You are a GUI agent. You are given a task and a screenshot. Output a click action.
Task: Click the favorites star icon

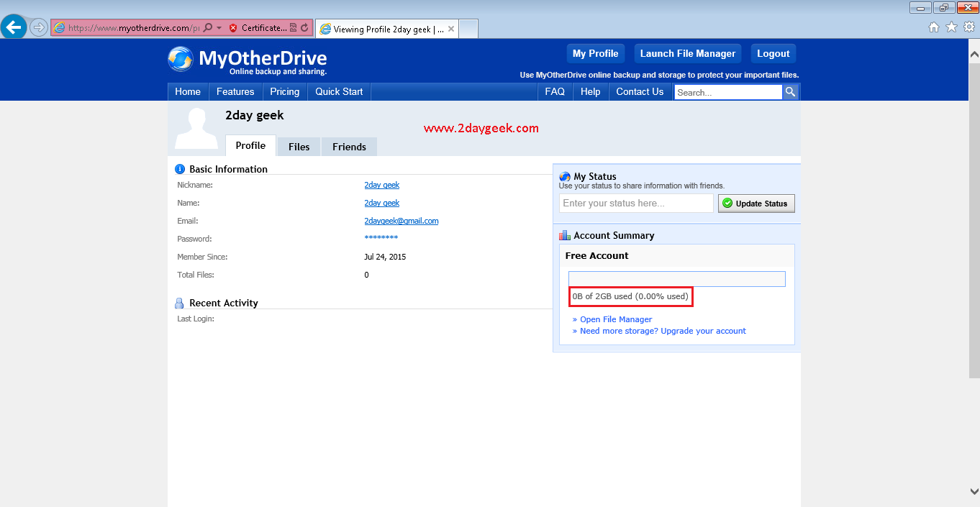(x=951, y=27)
